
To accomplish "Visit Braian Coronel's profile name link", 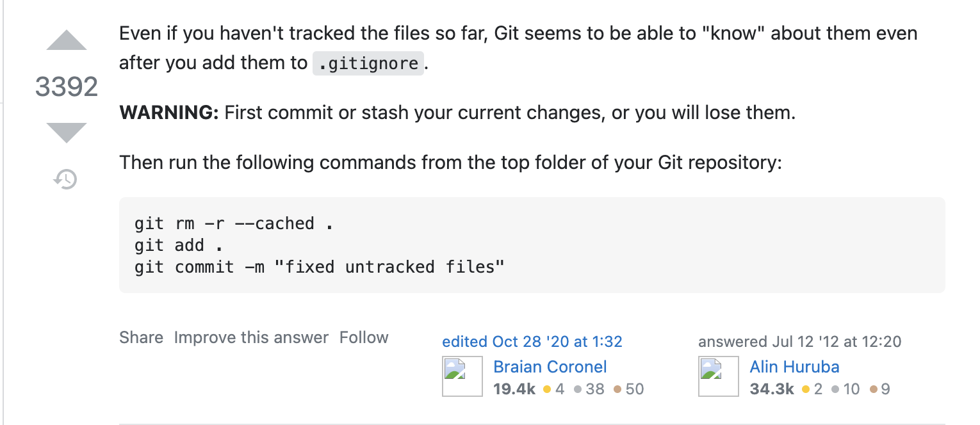I will pos(550,367).
